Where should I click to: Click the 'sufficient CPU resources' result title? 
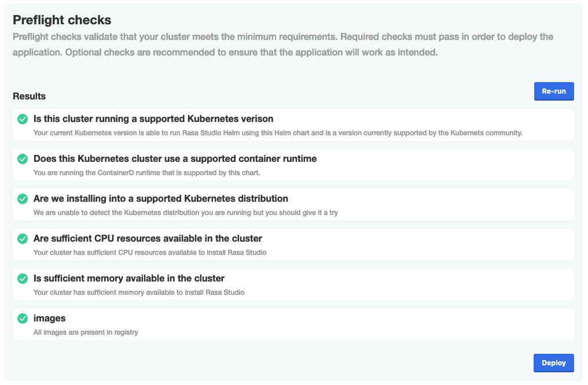148,239
